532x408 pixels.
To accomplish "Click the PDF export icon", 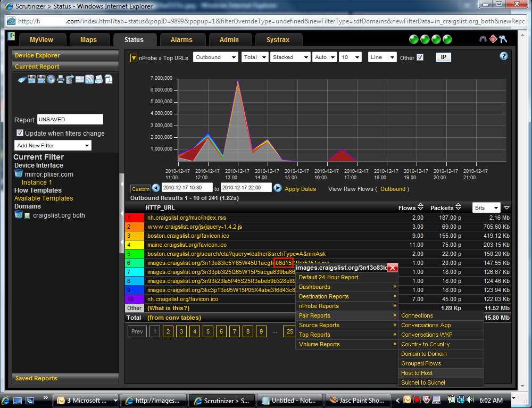I will click(x=109, y=79).
